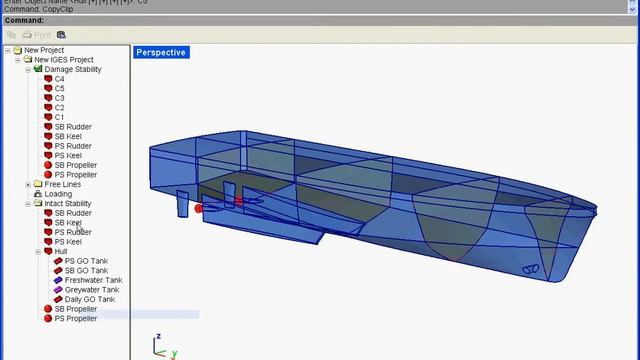
Task: Select SB Keel under Damage Stability
Action: [x=68, y=136]
